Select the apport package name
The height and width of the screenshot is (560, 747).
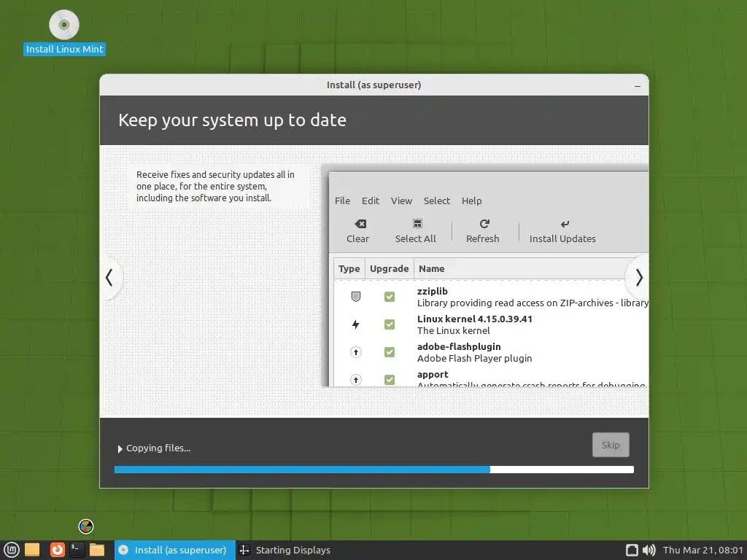[x=433, y=375]
